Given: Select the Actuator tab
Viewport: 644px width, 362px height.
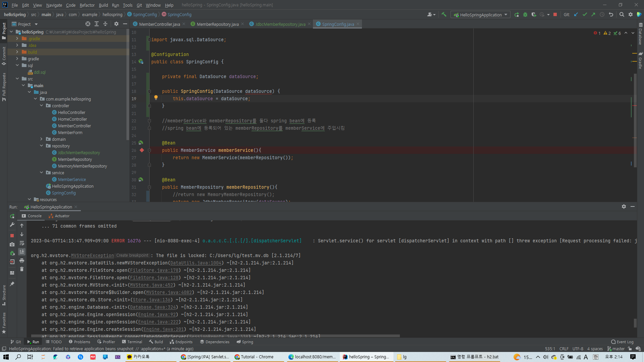Looking at the screenshot, I should [59, 216].
